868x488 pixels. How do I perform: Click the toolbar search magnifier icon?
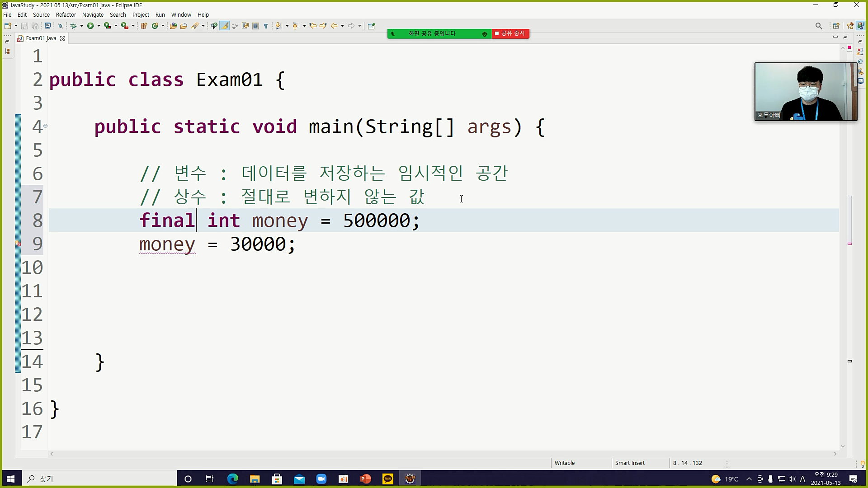coord(819,26)
